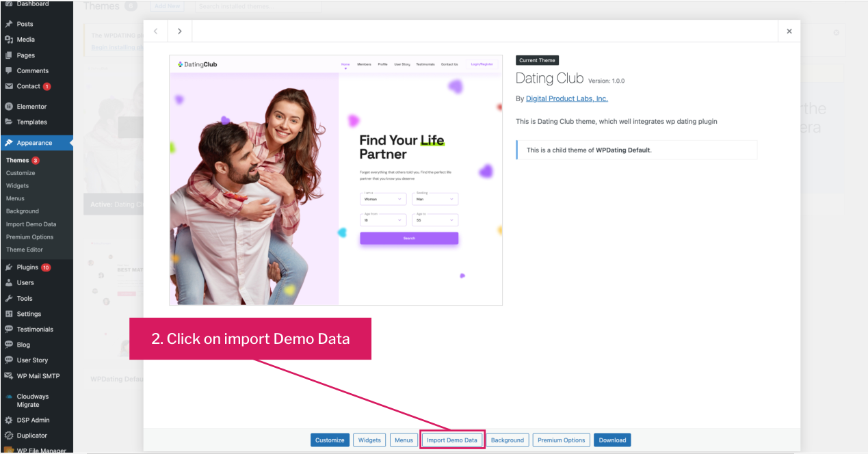Open Premium Options in sidebar submenu
This screenshot has width=868, height=454.
point(29,237)
